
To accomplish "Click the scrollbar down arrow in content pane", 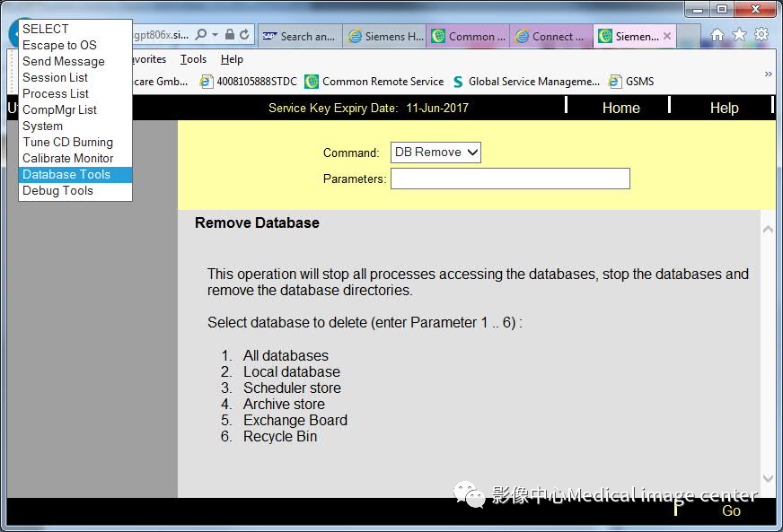I will pyautogui.click(x=768, y=479).
